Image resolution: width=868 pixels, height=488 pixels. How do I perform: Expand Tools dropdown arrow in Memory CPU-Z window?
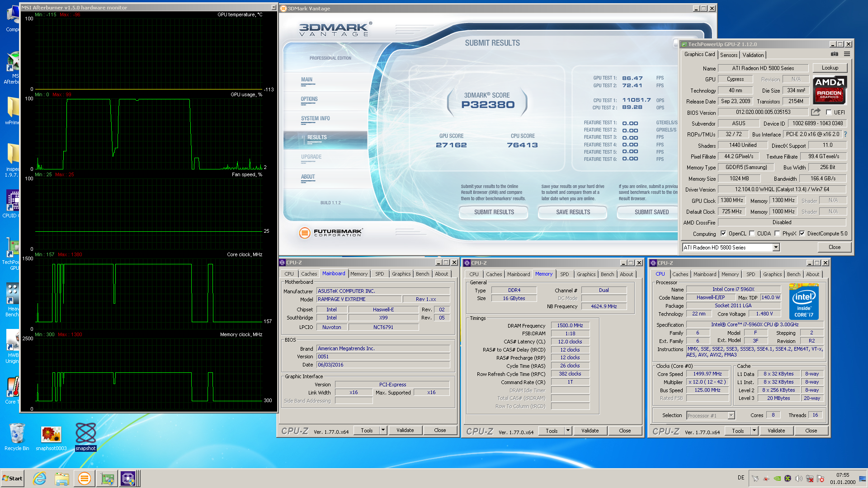(x=568, y=431)
